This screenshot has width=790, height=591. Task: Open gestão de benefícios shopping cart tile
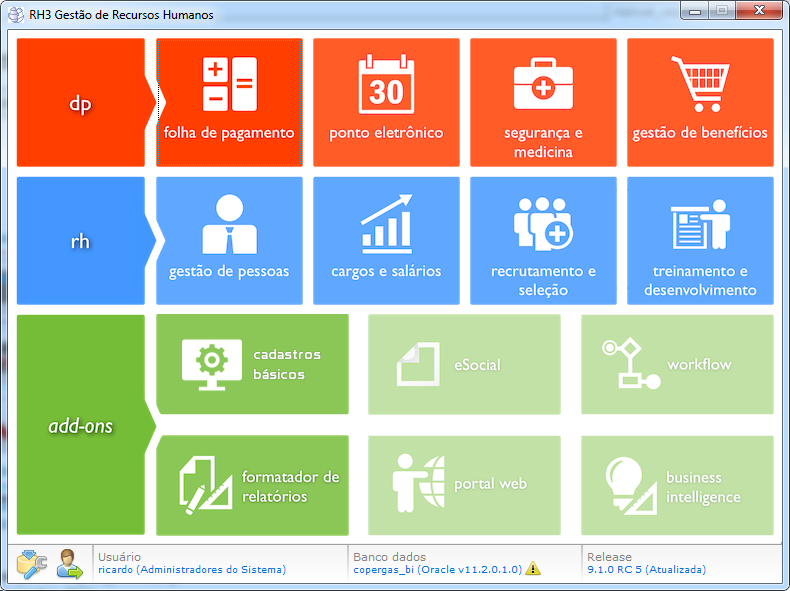700,102
